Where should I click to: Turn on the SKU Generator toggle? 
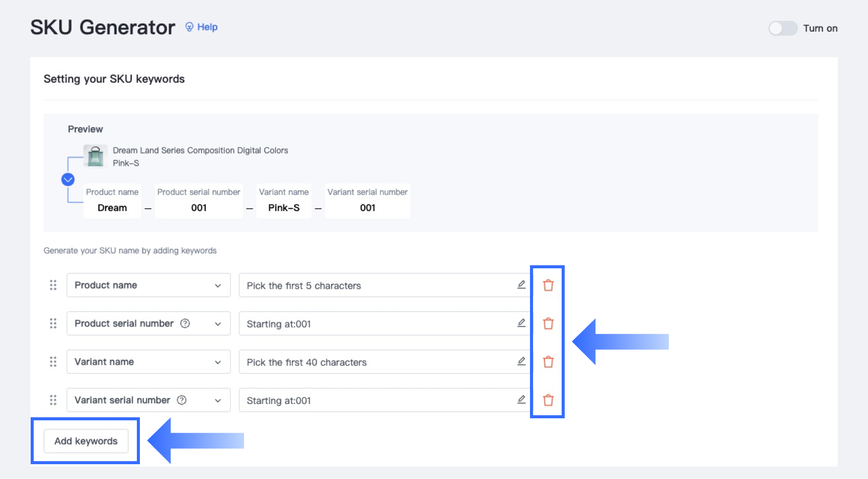pyautogui.click(x=783, y=28)
